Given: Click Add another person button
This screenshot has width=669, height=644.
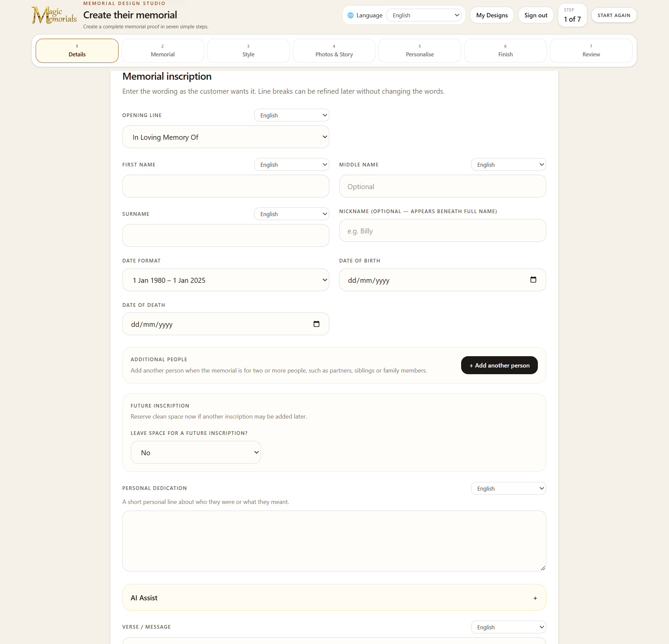Looking at the screenshot, I should pyautogui.click(x=499, y=365).
